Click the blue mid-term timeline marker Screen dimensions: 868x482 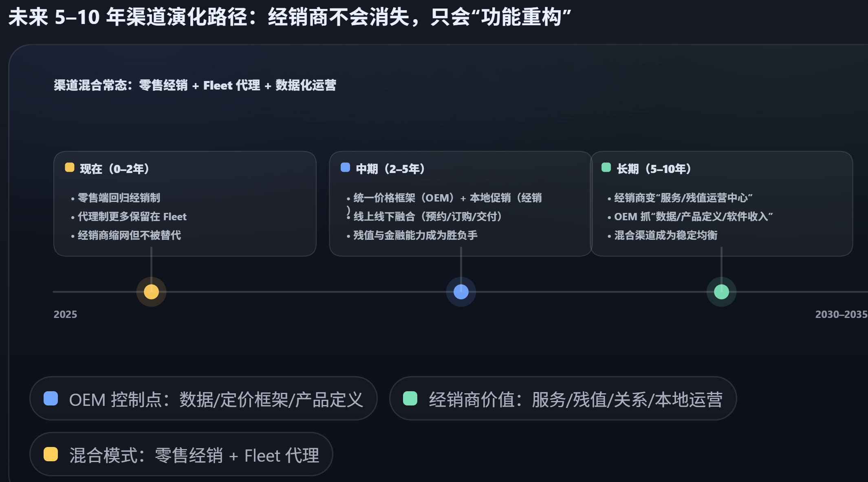461,292
